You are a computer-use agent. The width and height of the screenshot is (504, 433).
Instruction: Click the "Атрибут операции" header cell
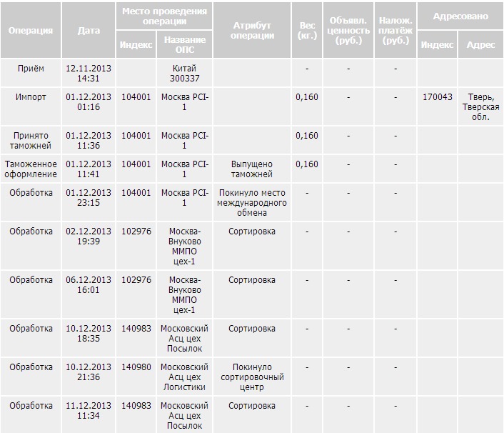253,31
